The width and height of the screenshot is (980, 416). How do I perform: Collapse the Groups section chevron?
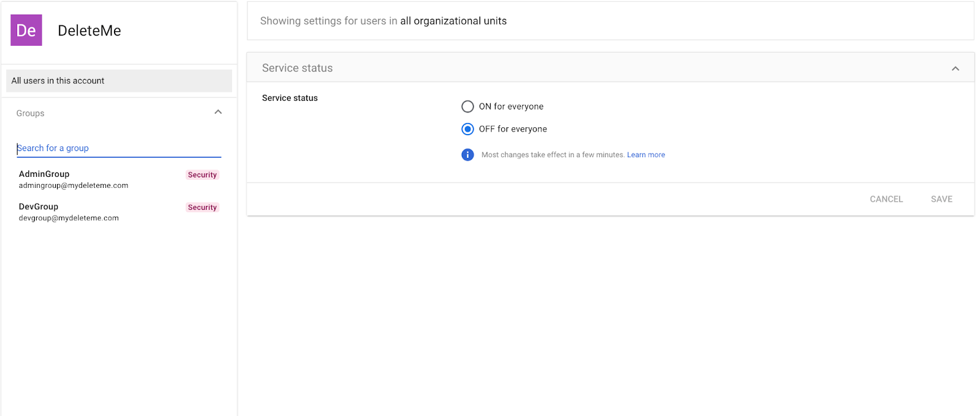(218, 112)
